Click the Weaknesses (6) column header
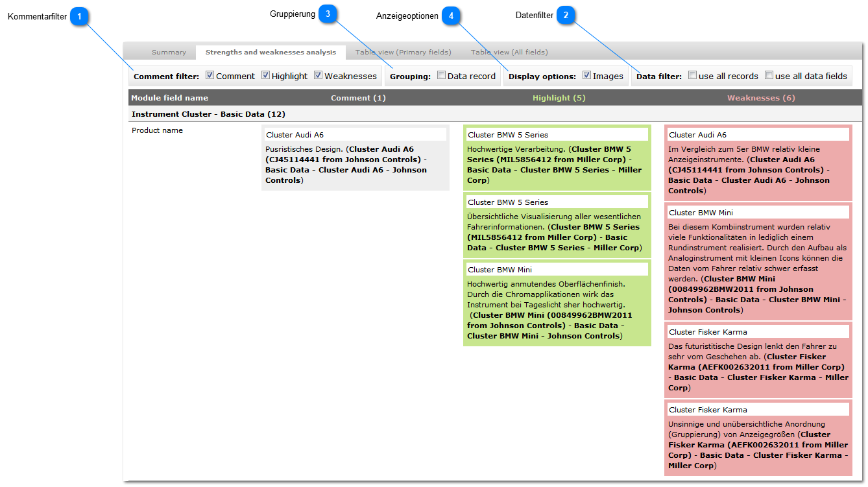 [x=761, y=98]
